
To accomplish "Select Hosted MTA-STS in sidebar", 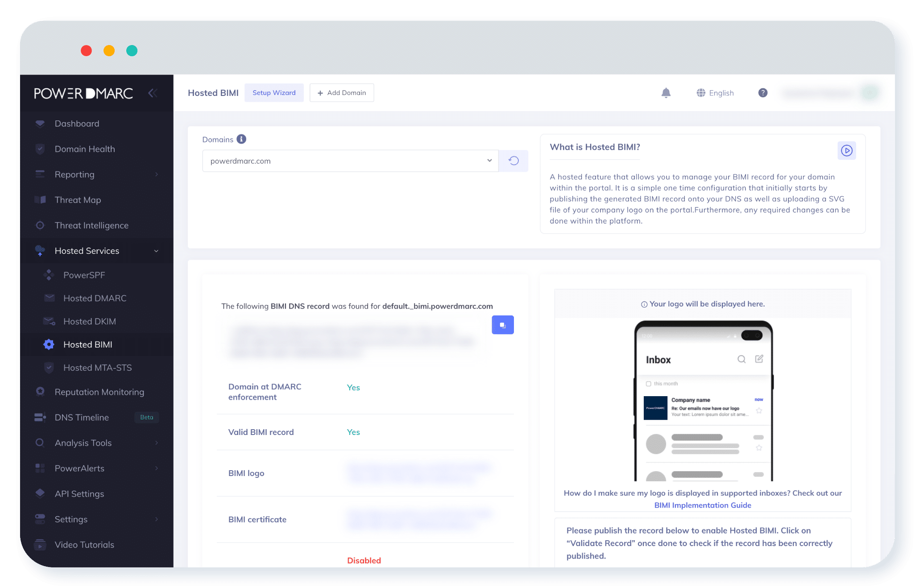I will coord(97,368).
